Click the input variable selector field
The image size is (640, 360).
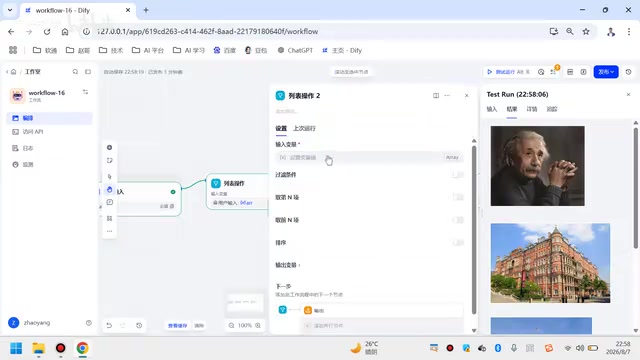click(x=369, y=157)
